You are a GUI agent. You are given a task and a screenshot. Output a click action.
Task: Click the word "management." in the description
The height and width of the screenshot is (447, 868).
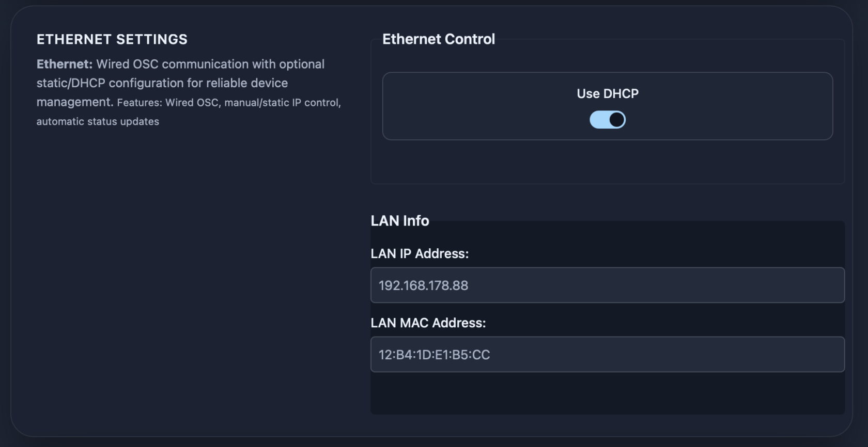coord(74,102)
